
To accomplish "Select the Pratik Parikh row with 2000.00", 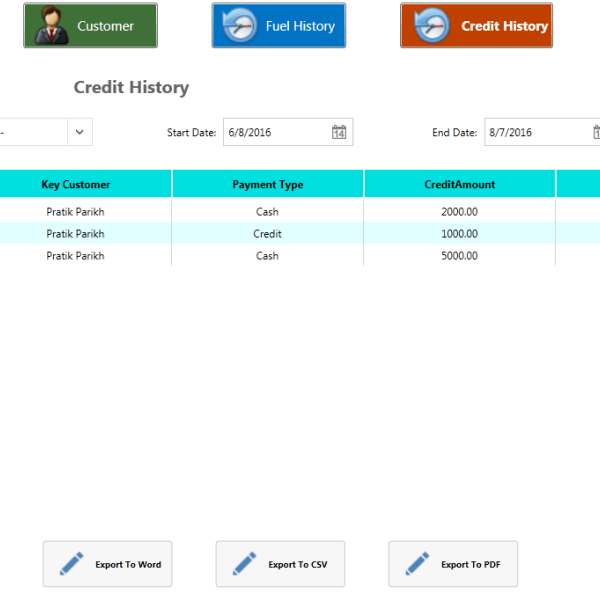I will click(76, 212).
